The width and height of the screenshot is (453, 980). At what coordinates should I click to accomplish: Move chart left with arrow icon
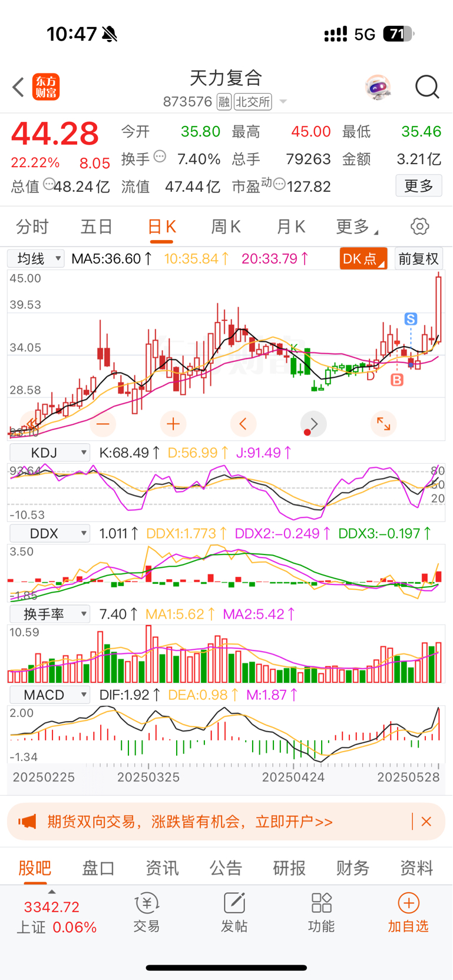(243, 424)
